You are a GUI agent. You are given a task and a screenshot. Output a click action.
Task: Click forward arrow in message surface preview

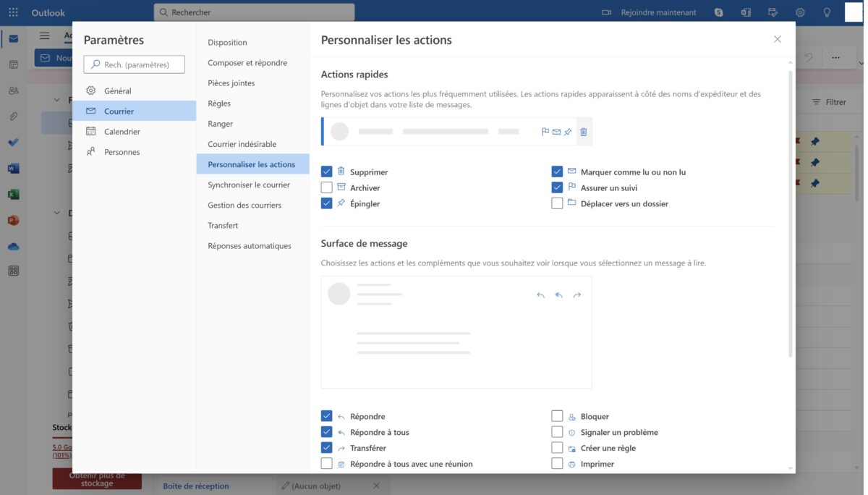coord(576,295)
